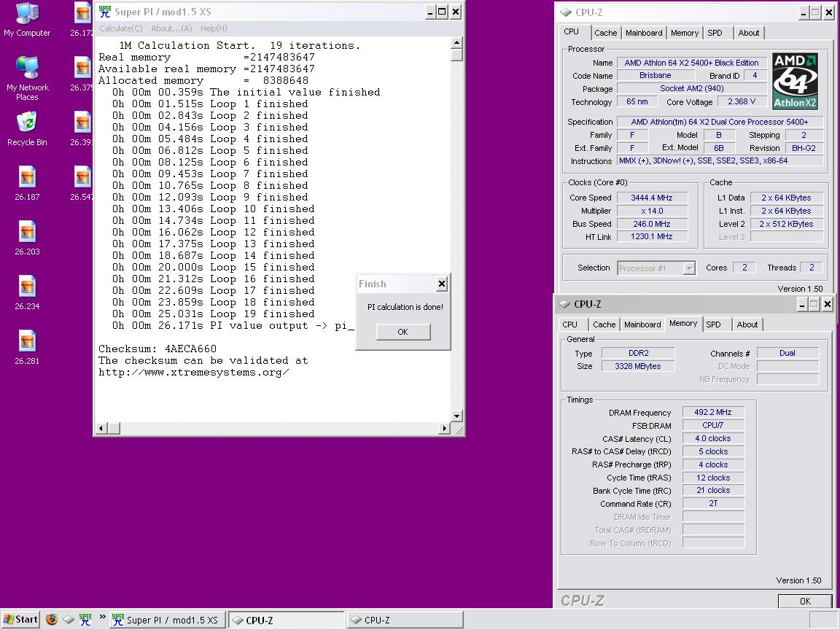Click the DRAM Frequency 492.2 MHz field
This screenshot has height=630, width=840.
[x=713, y=412]
